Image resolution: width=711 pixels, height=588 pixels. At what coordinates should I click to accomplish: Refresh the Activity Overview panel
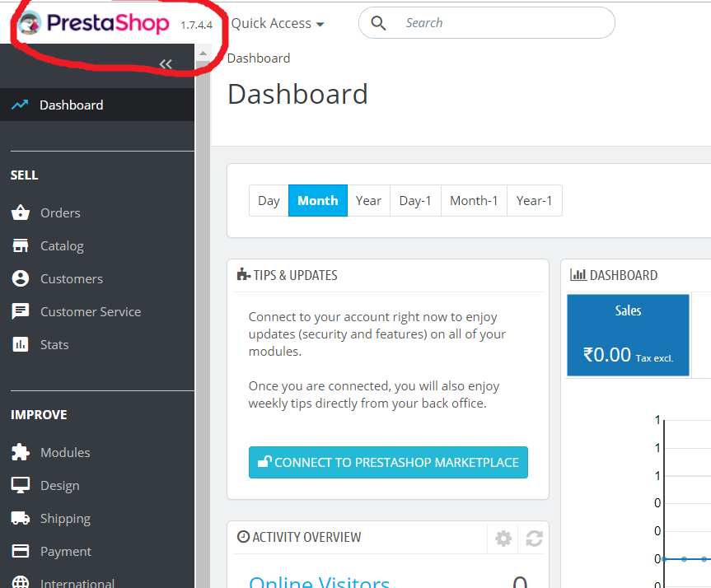click(534, 538)
